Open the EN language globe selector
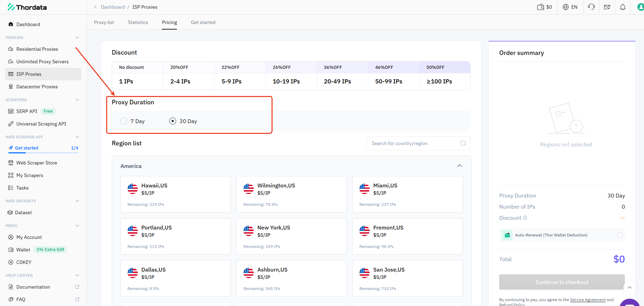Screen dimensions: 644x306 (x=570, y=7)
